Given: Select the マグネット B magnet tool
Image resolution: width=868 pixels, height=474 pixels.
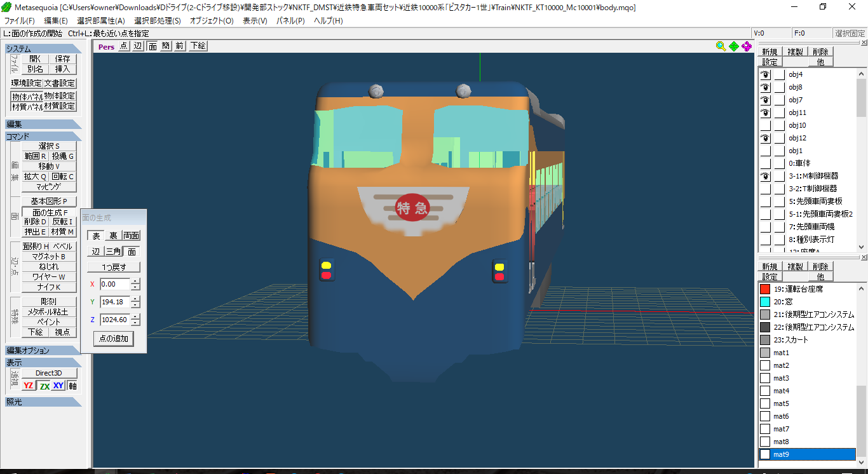Looking at the screenshot, I should tap(49, 257).
